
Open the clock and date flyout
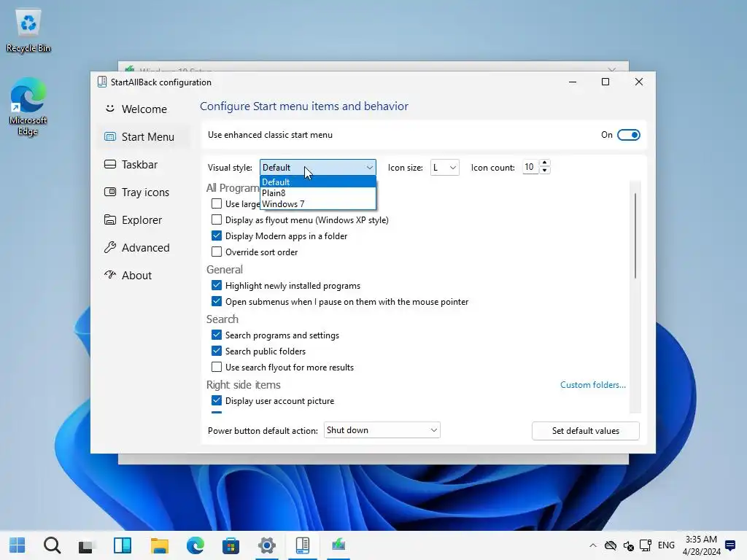click(x=701, y=545)
